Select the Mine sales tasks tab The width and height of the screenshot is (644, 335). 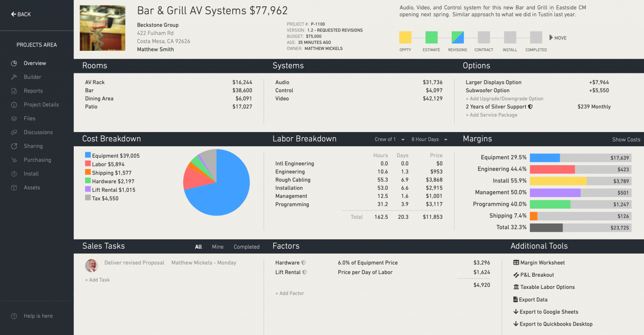(x=218, y=247)
